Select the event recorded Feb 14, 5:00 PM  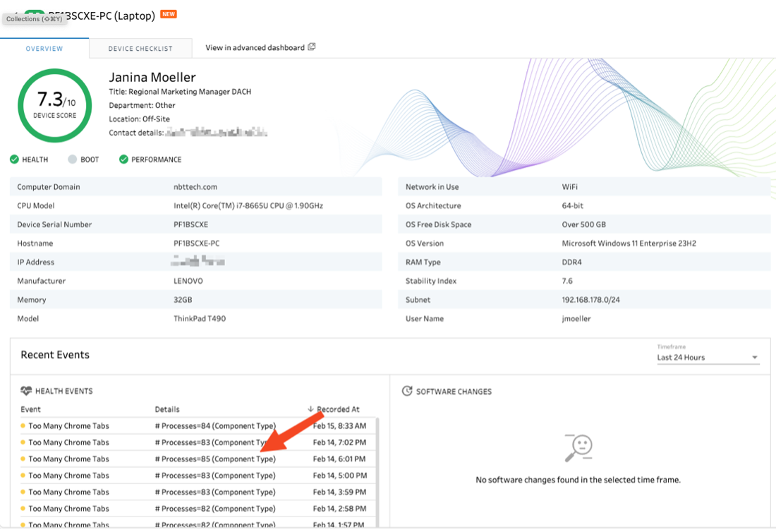pyautogui.click(x=198, y=476)
